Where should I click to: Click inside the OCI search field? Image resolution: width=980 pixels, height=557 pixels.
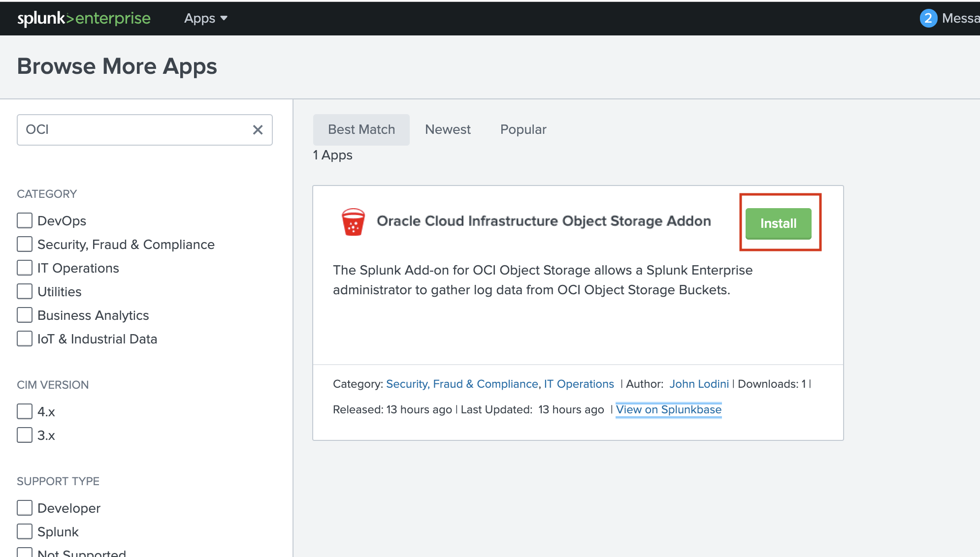tap(133, 130)
